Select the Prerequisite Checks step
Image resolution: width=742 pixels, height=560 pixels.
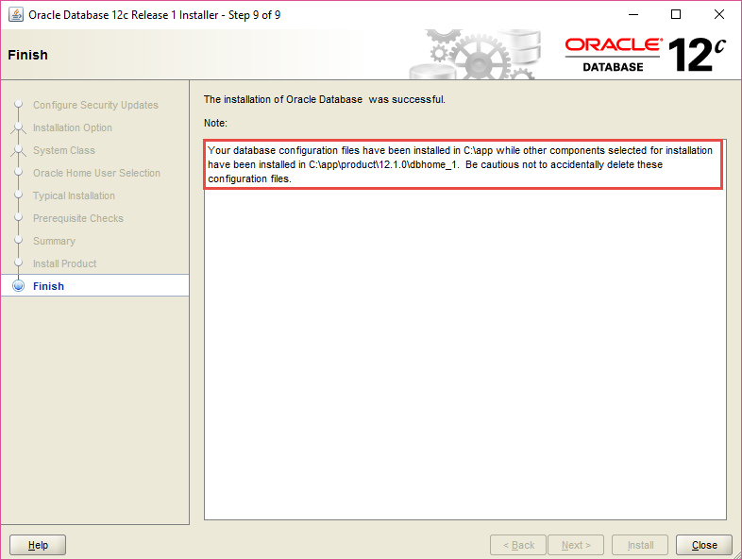pos(78,219)
